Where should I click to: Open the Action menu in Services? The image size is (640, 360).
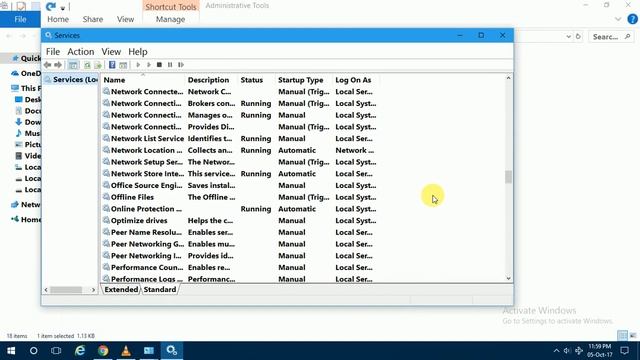click(80, 52)
